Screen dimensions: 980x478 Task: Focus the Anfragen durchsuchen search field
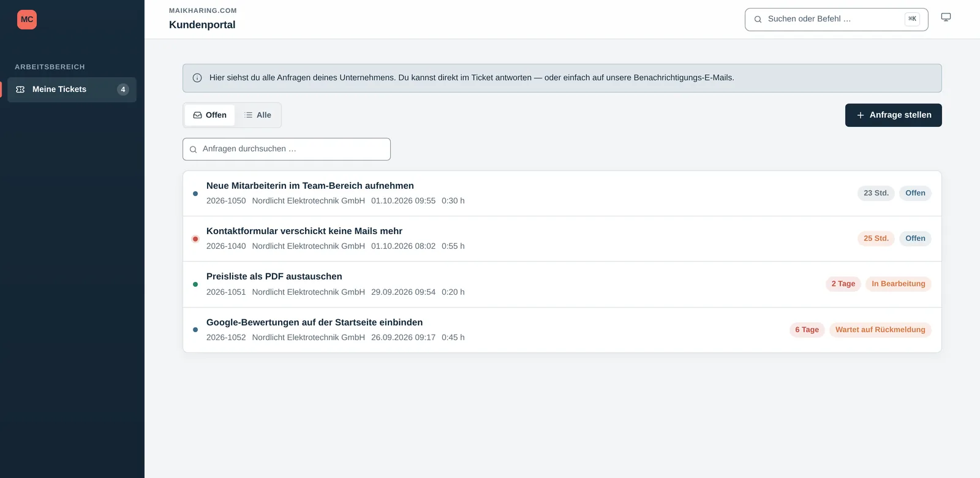click(287, 149)
